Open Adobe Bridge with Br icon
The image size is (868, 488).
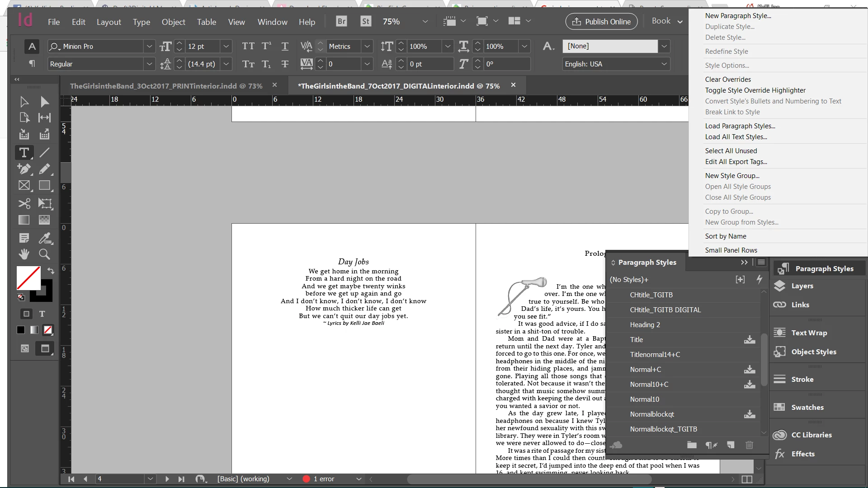click(341, 21)
